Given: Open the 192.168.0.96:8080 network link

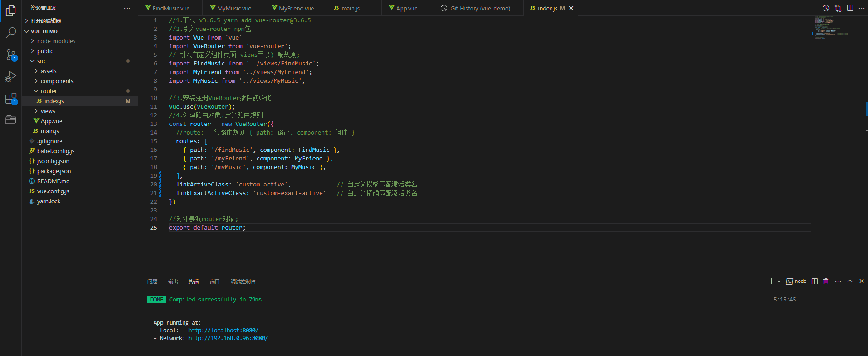Looking at the screenshot, I should tap(228, 338).
